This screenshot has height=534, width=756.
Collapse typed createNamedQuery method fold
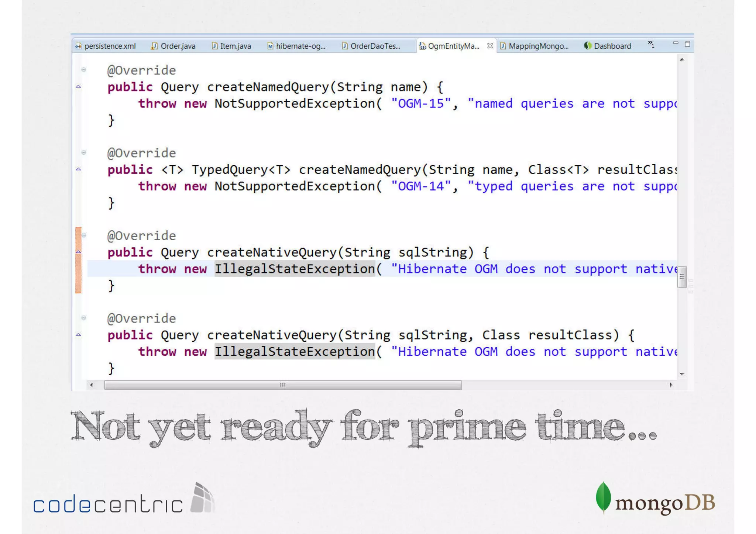tap(84, 152)
